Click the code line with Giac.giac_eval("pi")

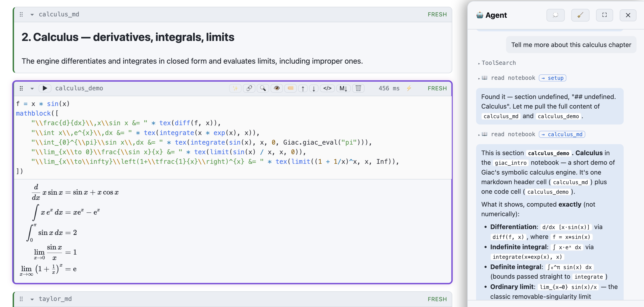[202, 142]
